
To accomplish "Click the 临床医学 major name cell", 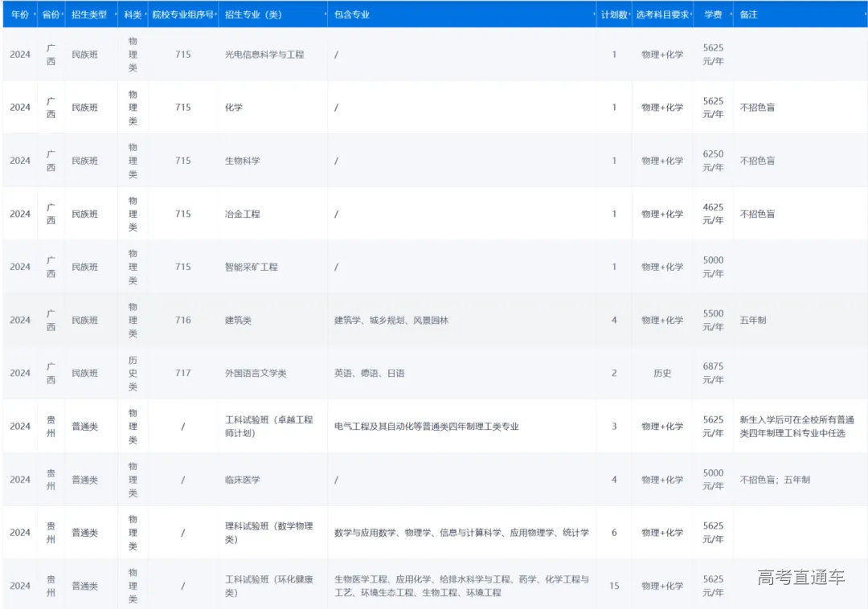I will [x=244, y=480].
